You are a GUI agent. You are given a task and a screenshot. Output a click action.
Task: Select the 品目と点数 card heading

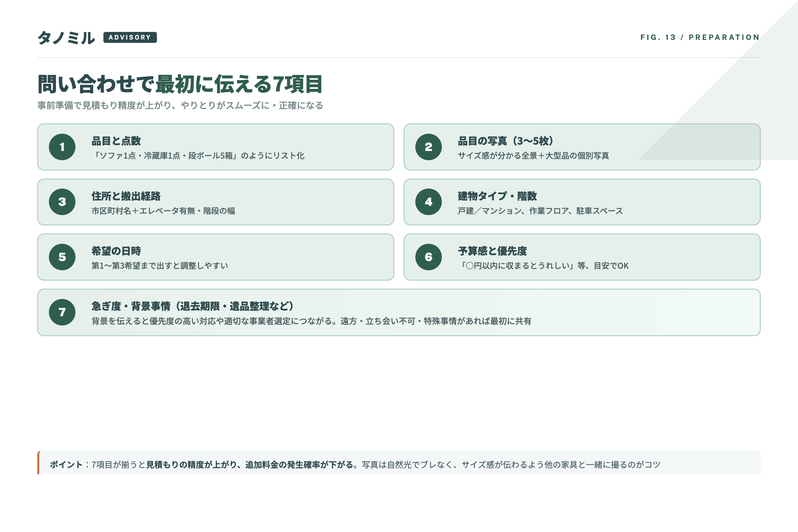[116, 141]
